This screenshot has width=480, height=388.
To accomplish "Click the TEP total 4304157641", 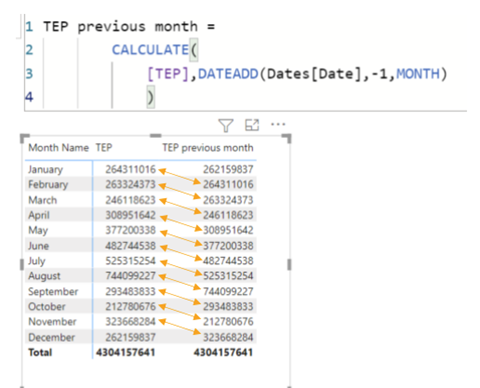I will 126,352.
